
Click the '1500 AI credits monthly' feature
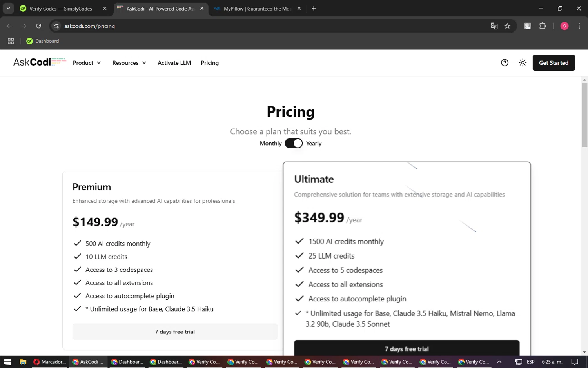pos(346,242)
